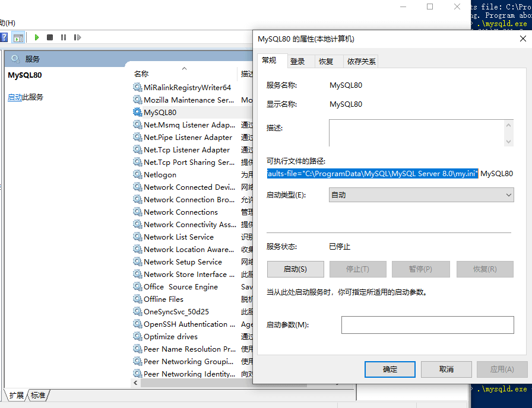The image size is (532, 408).
Task: Click the blue Help question mark icon
Action: [x=4, y=37]
